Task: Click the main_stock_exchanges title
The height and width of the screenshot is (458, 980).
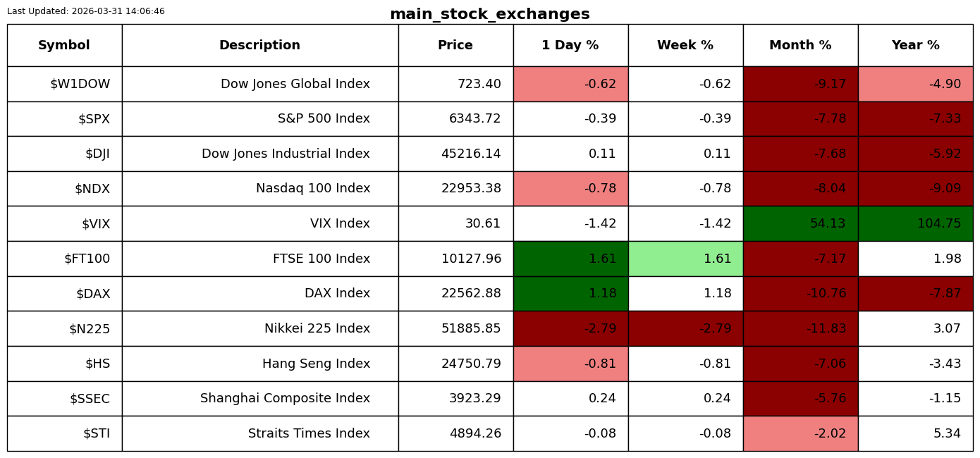Action: [x=490, y=14]
